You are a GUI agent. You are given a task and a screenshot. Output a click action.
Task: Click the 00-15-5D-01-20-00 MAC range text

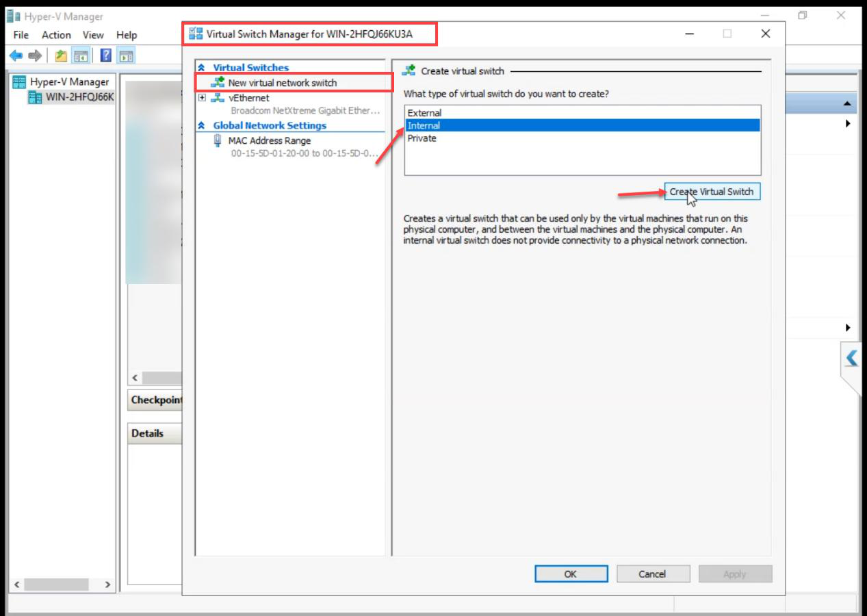(305, 153)
